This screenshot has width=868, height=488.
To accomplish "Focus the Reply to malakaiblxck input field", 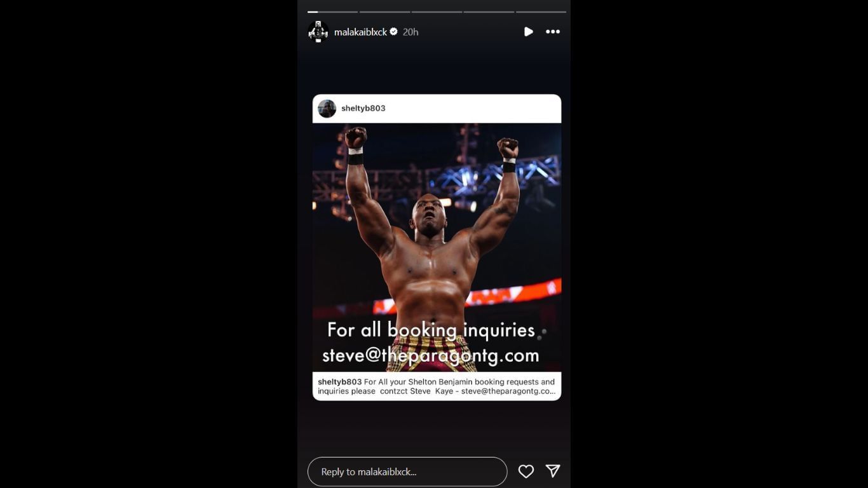I will click(407, 472).
